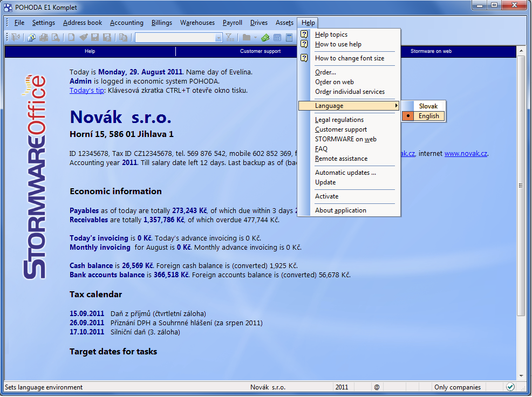Select Order individual services
532x397 pixels.
click(x=349, y=92)
